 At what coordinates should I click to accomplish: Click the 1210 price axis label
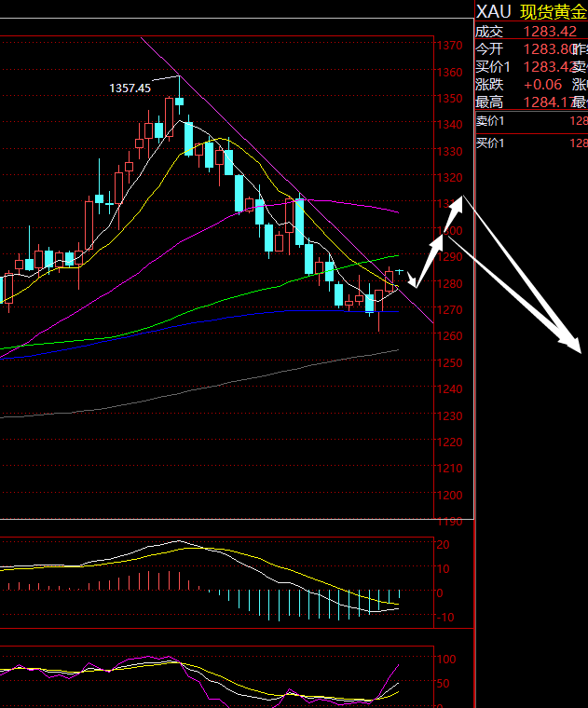[x=450, y=469]
